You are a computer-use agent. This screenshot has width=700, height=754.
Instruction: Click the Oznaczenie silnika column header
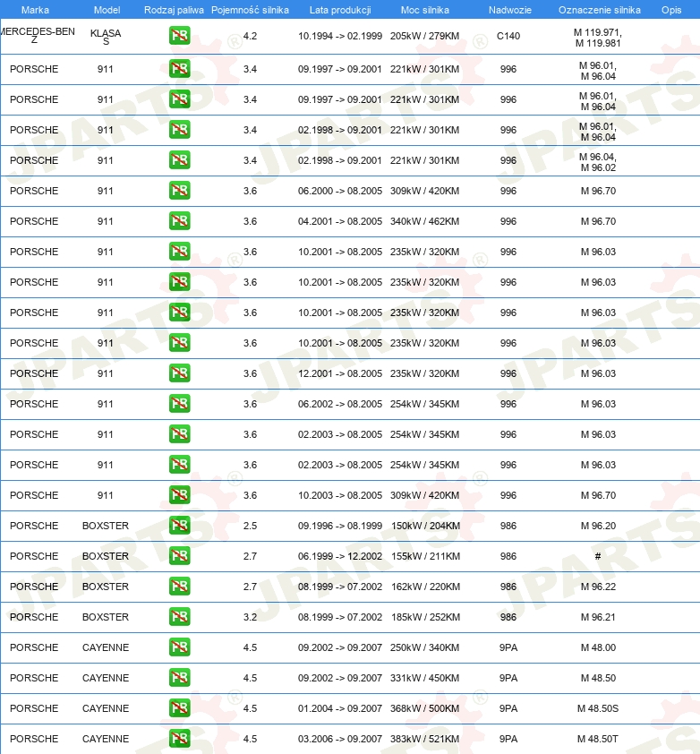click(600, 10)
